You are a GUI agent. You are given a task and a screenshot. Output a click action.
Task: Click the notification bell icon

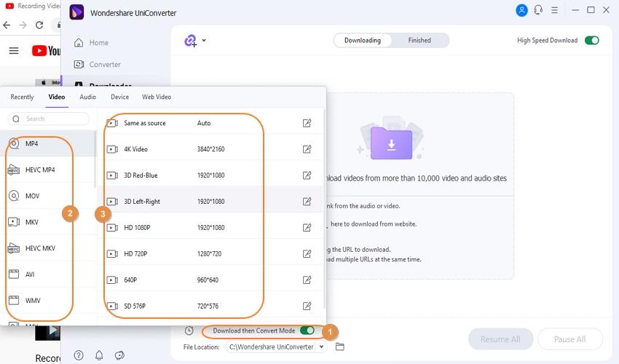tap(99, 355)
